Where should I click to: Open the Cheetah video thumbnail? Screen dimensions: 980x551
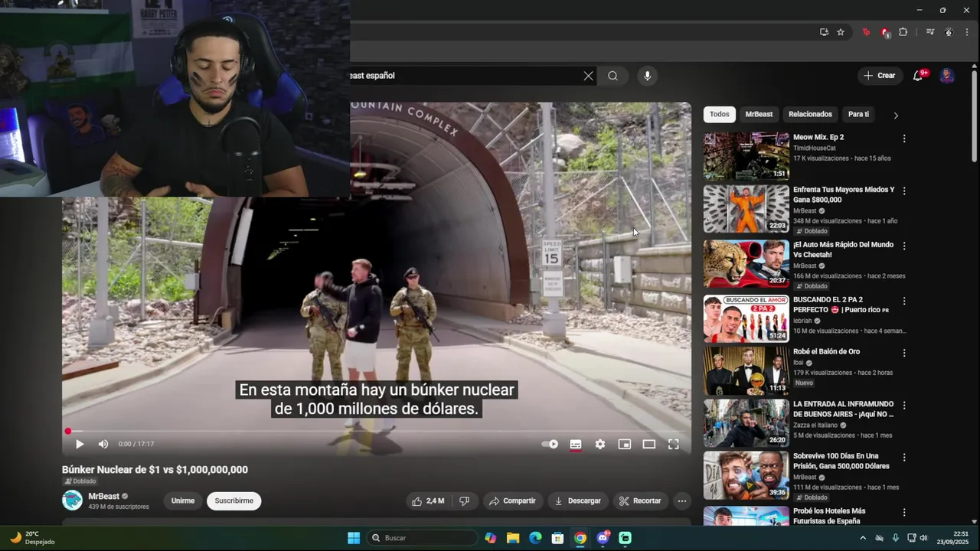pos(746,263)
